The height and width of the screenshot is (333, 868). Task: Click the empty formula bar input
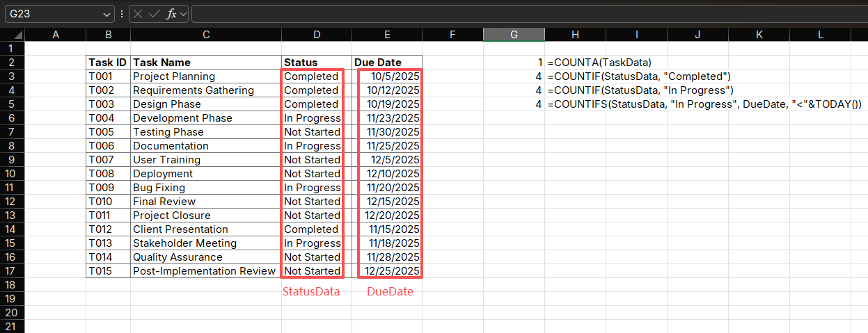(x=522, y=14)
